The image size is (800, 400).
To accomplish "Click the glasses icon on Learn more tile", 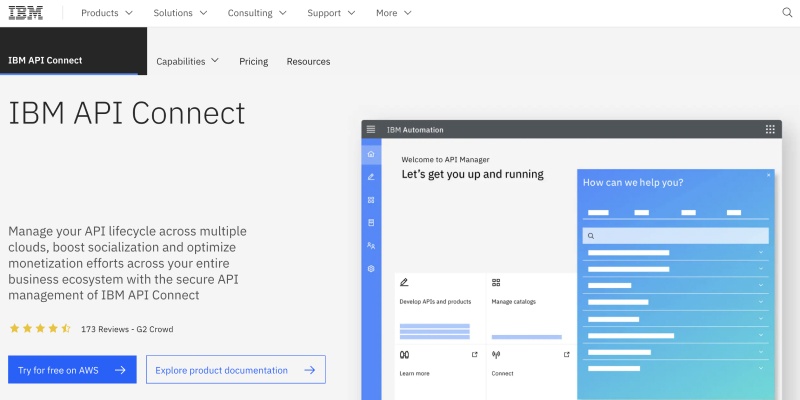I will click(405, 355).
